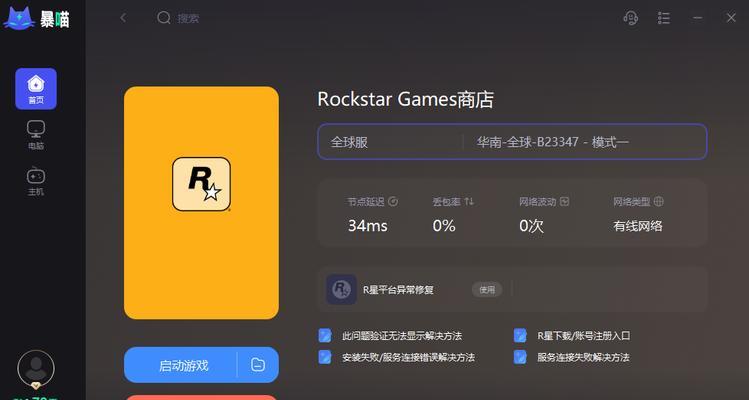Click the 丢包率 label
Image resolution: width=749 pixels, height=400 pixels.
447,202
